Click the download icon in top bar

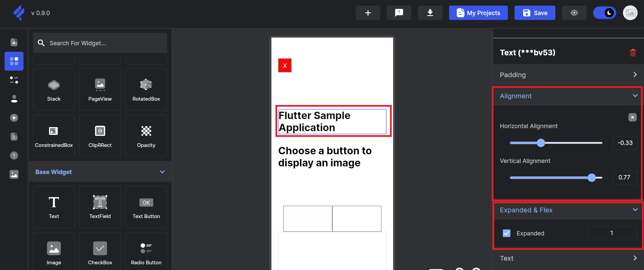click(430, 13)
